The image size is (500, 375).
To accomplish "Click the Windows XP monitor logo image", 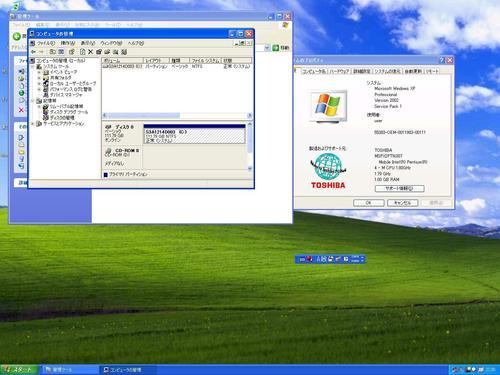I will (328, 106).
